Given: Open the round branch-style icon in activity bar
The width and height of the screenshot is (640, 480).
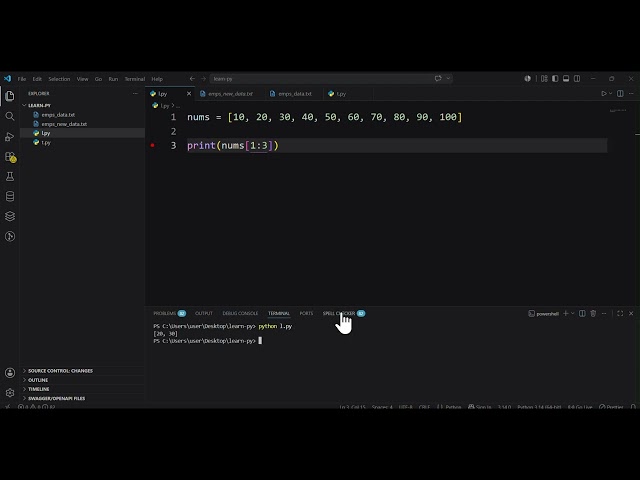Looking at the screenshot, I should click(10, 236).
